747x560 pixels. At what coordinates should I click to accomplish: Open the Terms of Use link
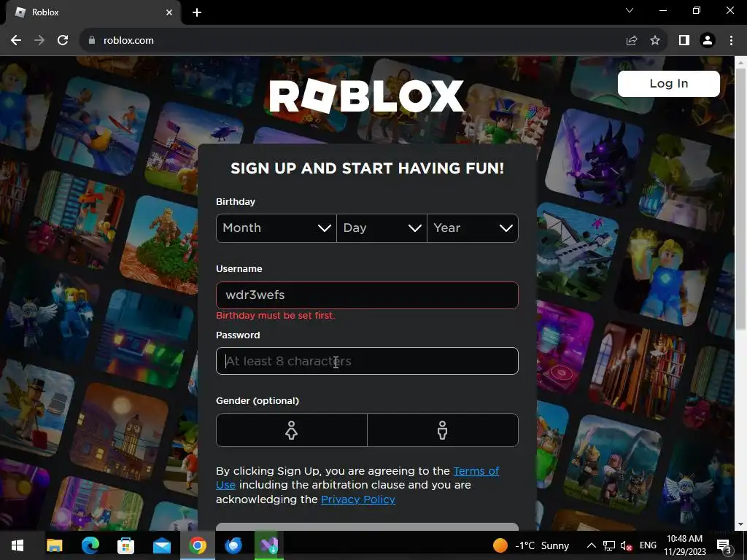coord(476,471)
